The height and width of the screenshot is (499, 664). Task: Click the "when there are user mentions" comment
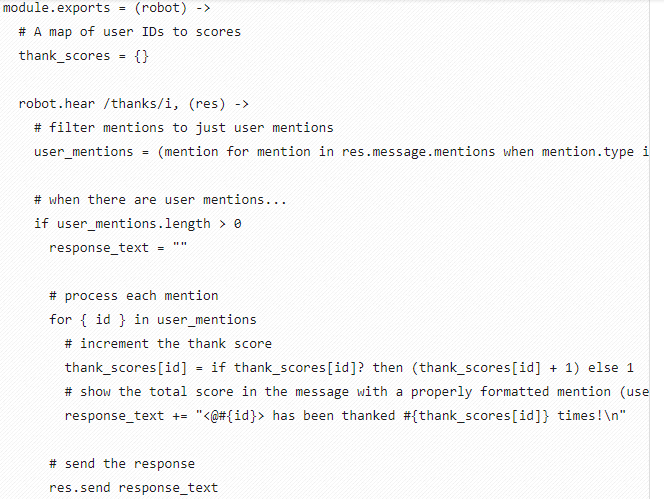click(x=160, y=199)
